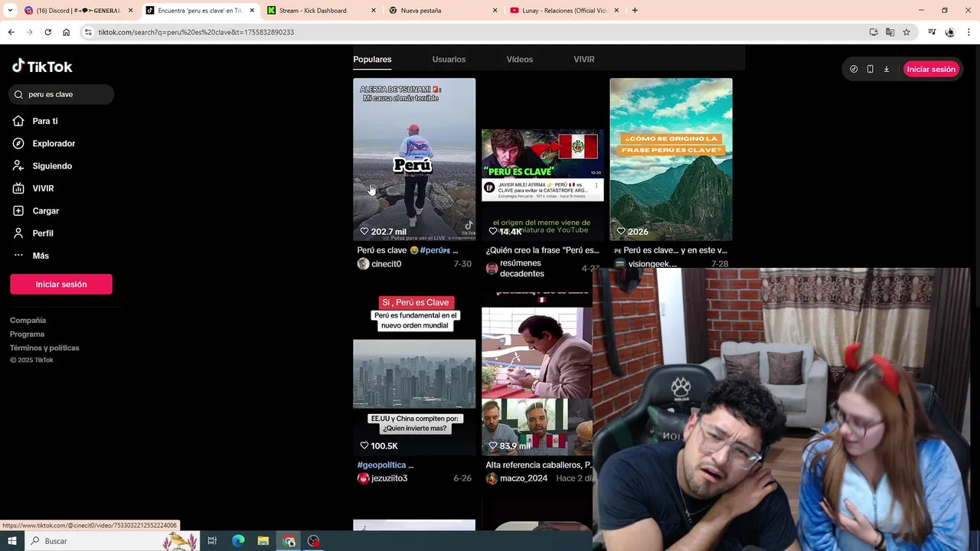The width and height of the screenshot is (980, 551).
Task: Click the install app icon in address bar
Action: coord(874,32)
